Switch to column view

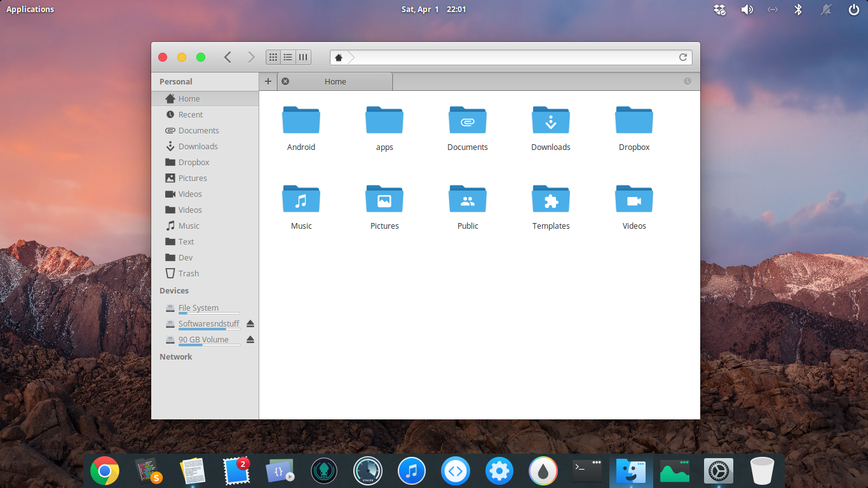pyautogui.click(x=303, y=57)
